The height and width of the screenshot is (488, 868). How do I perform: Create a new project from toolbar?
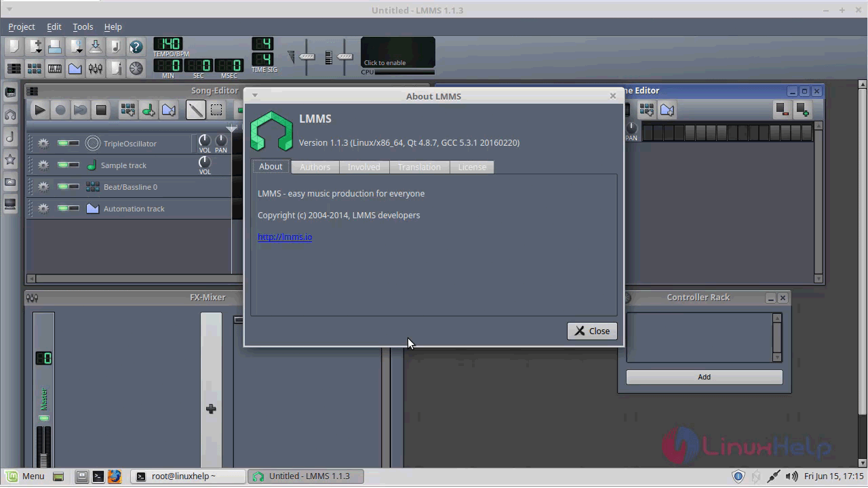click(14, 47)
